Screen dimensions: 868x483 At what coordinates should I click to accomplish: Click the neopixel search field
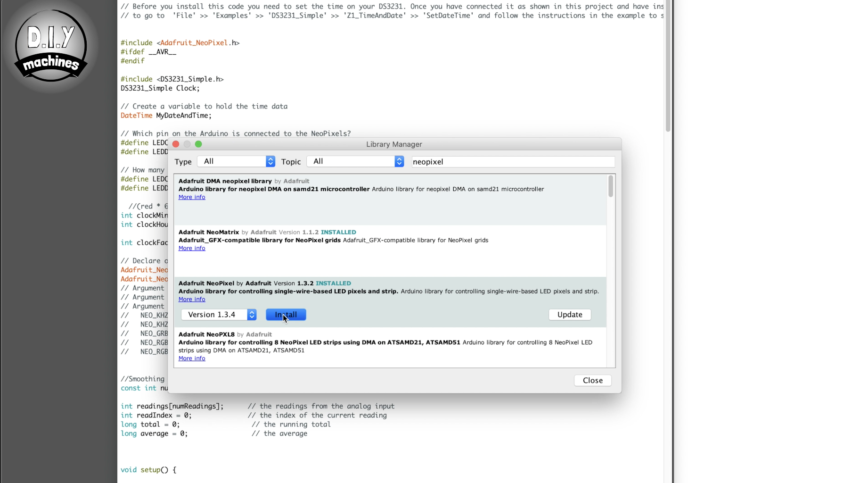(513, 162)
